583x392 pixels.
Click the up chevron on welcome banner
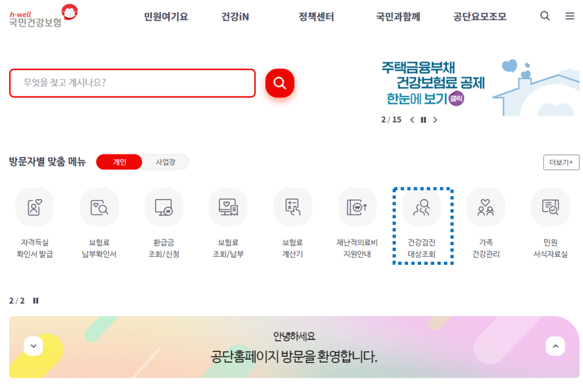point(555,346)
